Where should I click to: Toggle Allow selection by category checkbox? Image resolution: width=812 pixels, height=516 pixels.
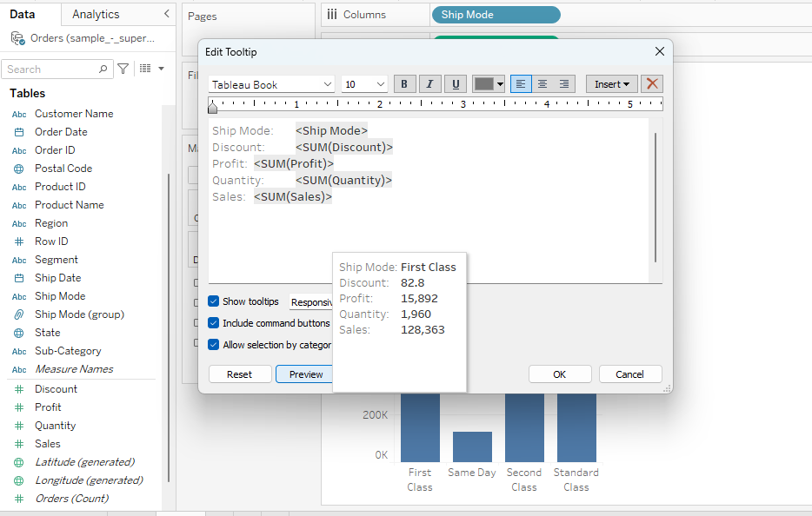pyautogui.click(x=214, y=345)
